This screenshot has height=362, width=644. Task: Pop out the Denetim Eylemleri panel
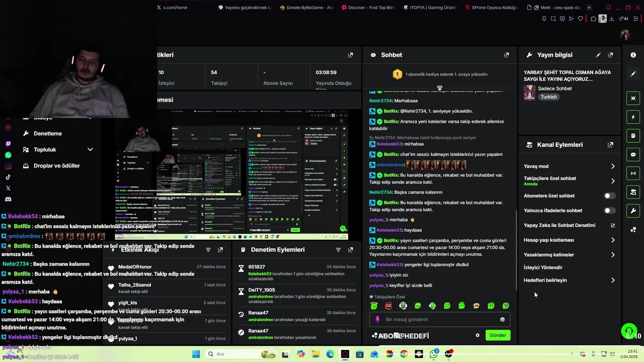tap(350, 250)
